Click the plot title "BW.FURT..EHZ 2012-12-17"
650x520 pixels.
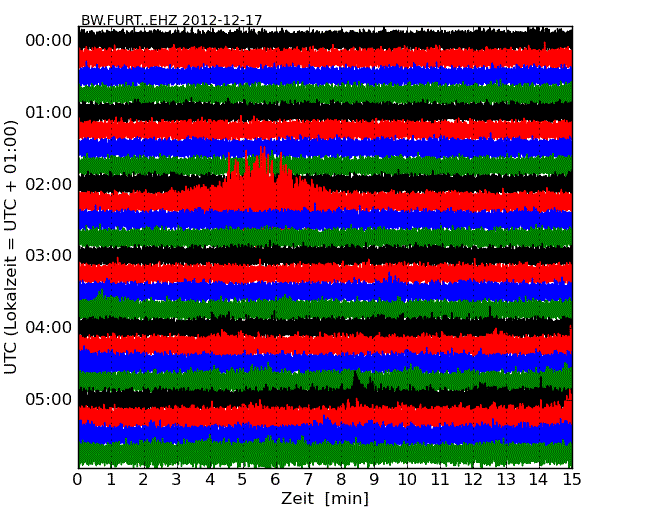pos(171,20)
